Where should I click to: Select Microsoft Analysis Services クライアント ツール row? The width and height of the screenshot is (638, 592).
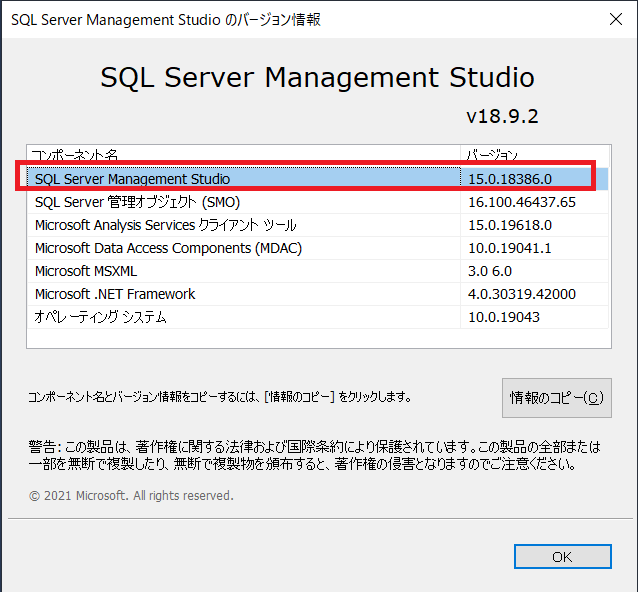click(x=318, y=225)
